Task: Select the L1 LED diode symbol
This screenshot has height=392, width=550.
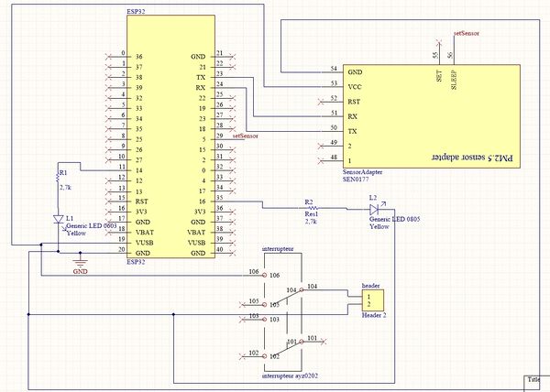Action: click(57, 220)
